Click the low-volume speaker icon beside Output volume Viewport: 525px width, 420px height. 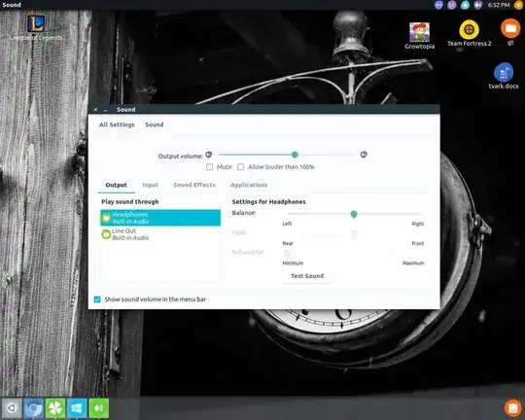(209, 155)
